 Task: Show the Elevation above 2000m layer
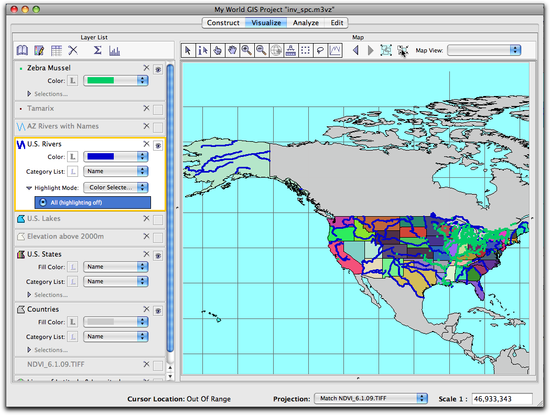158,238
